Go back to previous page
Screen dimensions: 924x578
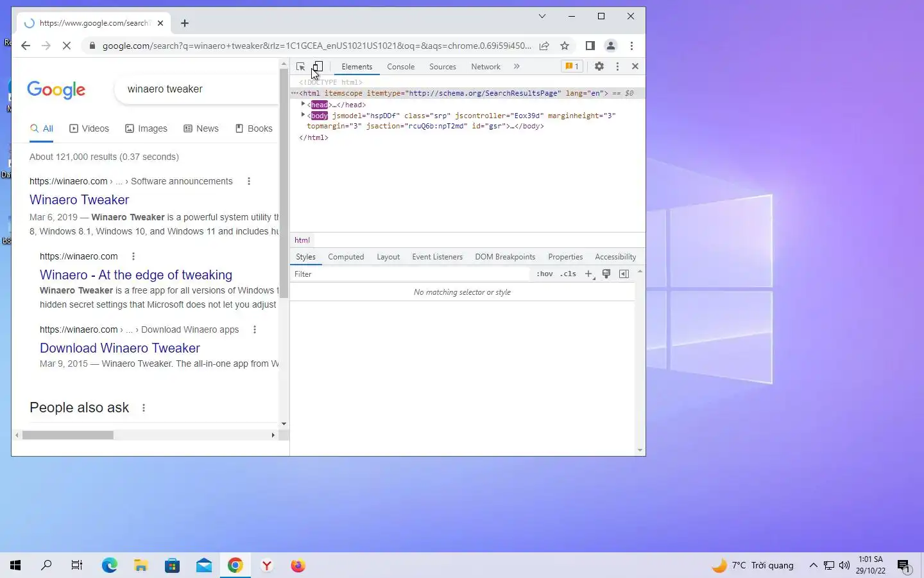[x=26, y=46]
